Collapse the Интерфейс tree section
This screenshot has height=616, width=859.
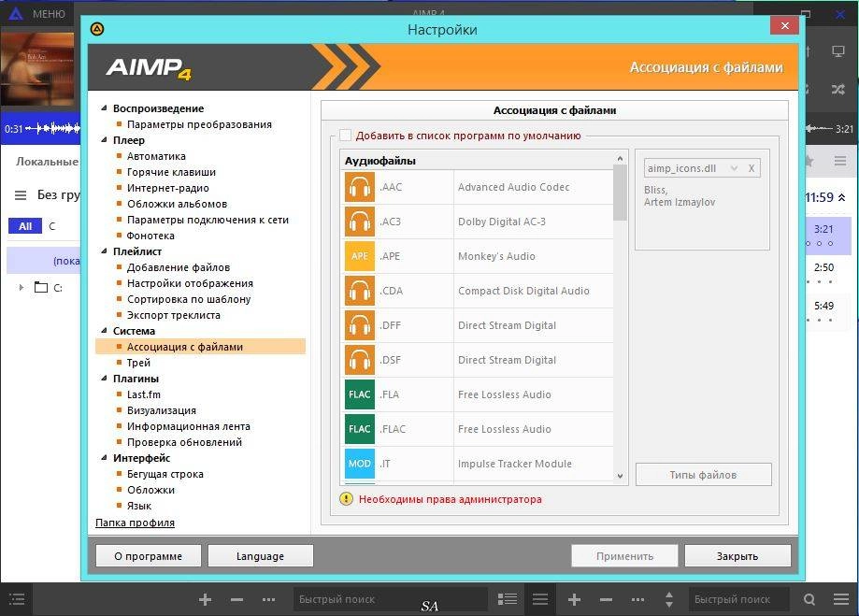coord(104,458)
